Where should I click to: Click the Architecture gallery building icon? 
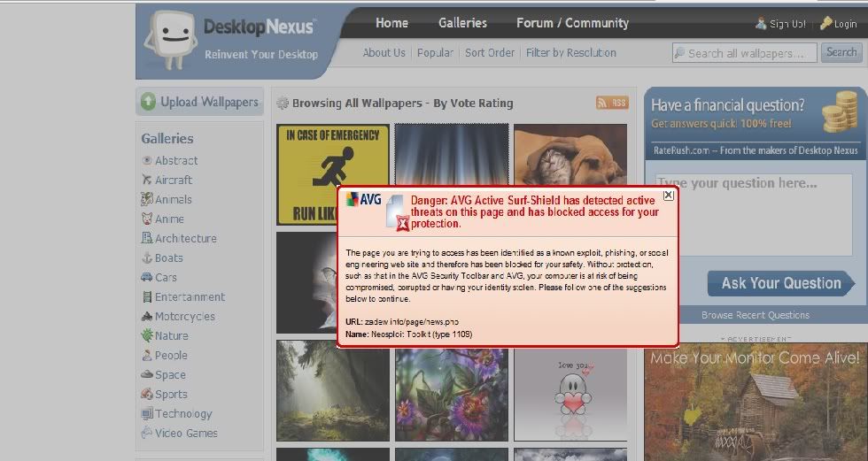[147, 238]
